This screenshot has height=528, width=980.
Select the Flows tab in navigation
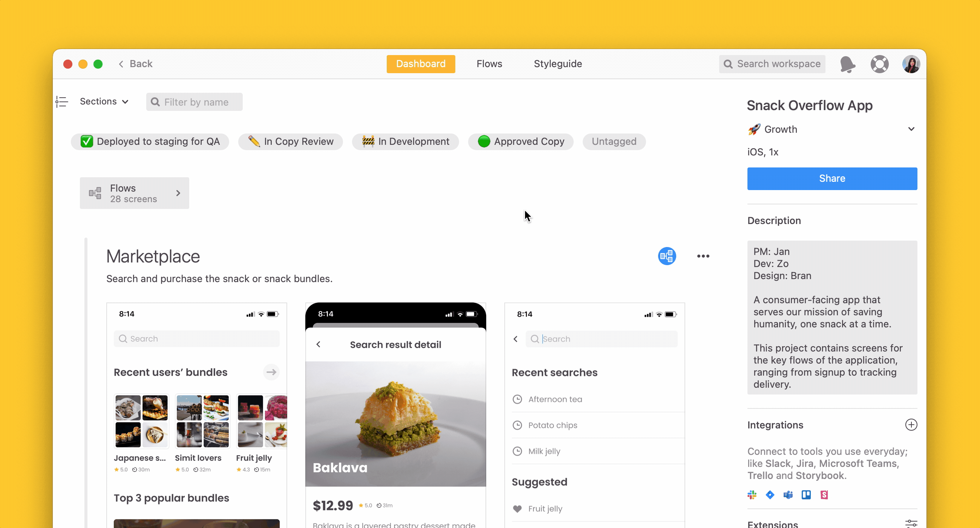click(489, 64)
